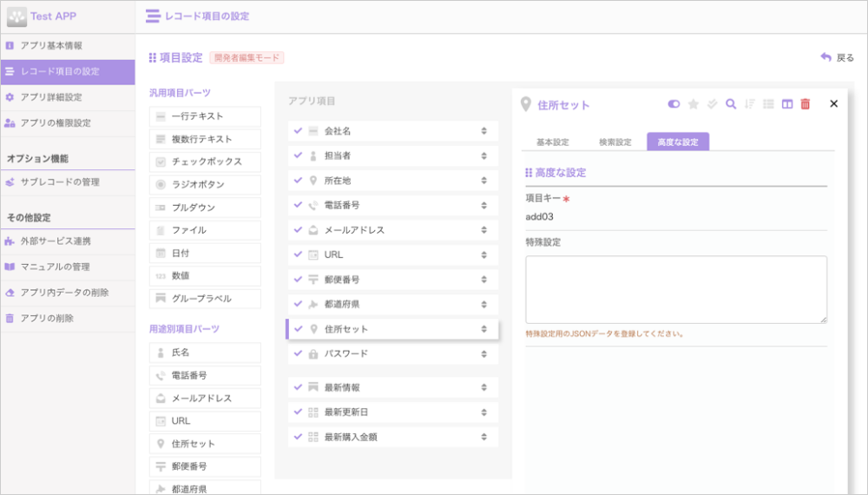Delete 住所セット with the red trash icon
The height and width of the screenshot is (495, 868).
pos(806,104)
